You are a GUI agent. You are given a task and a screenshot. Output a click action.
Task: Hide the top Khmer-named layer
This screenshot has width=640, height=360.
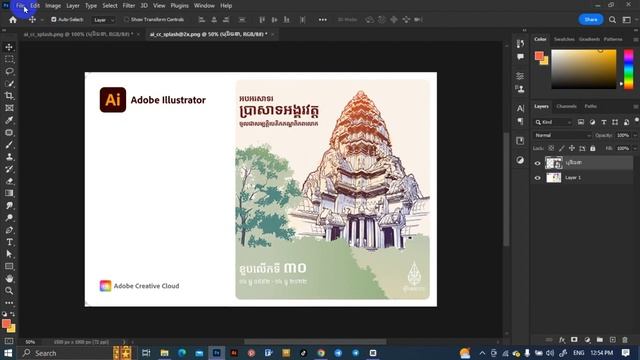pos(538,163)
